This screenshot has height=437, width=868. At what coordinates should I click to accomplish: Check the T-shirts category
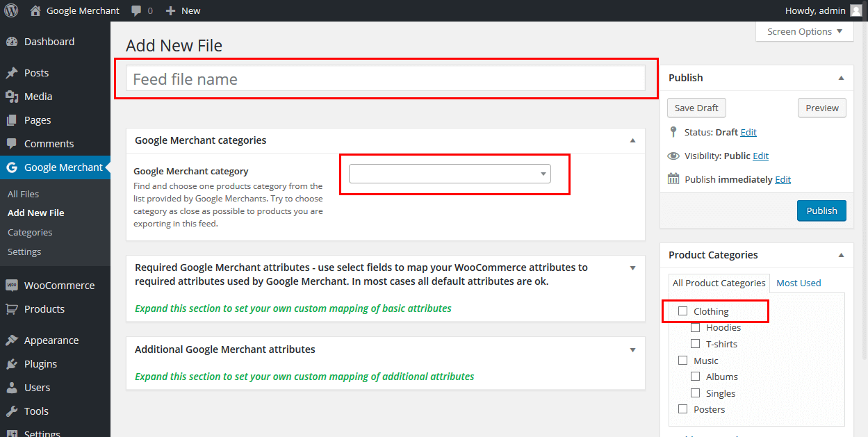(695, 344)
